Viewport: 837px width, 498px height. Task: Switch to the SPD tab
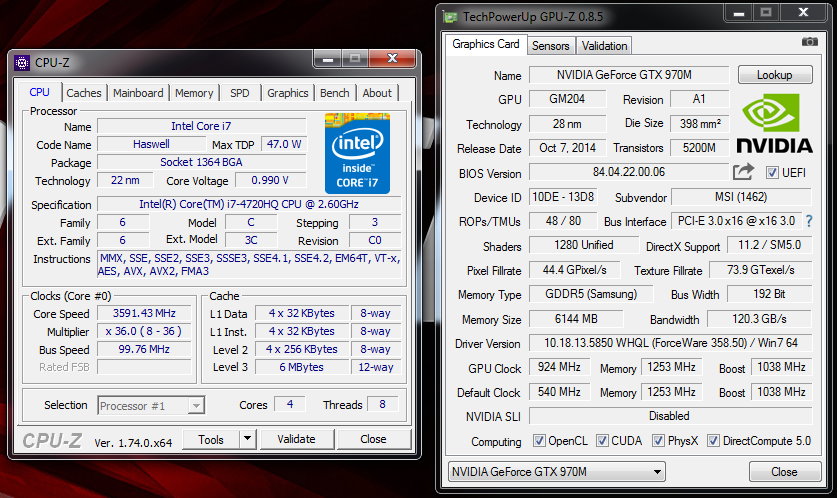[x=240, y=93]
